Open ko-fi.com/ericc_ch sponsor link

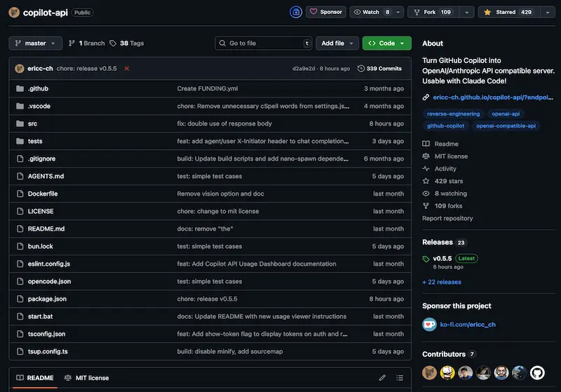(x=468, y=325)
